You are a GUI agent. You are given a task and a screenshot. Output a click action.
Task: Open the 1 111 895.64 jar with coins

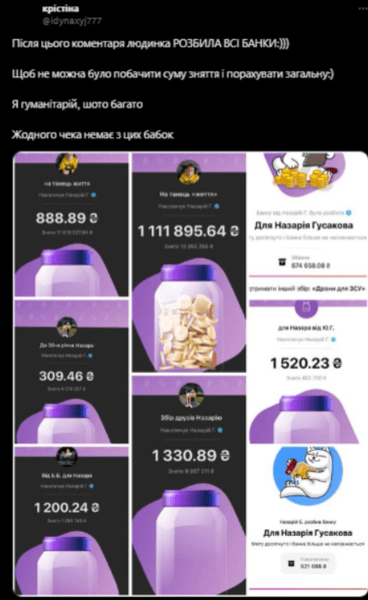[189, 262]
